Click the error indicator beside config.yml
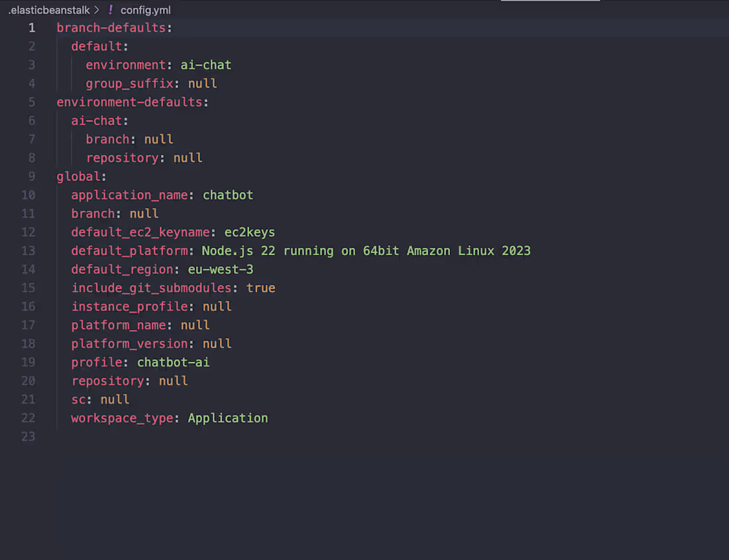The height and width of the screenshot is (560, 729). pyautogui.click(x=110, y=10)
